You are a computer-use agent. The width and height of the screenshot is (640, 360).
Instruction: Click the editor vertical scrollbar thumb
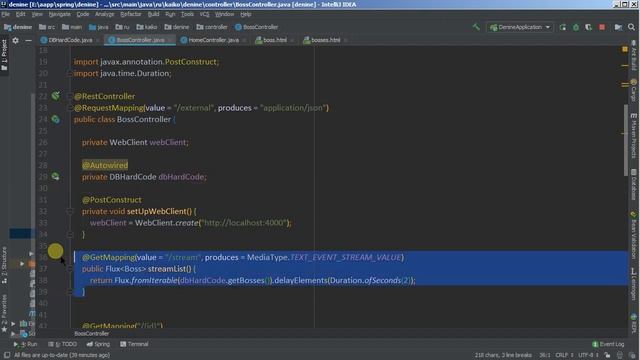pyautogui.click(x=625, y=140)
